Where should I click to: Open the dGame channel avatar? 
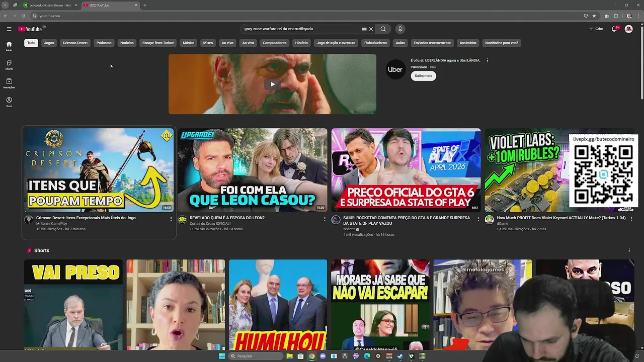(489, 220)
